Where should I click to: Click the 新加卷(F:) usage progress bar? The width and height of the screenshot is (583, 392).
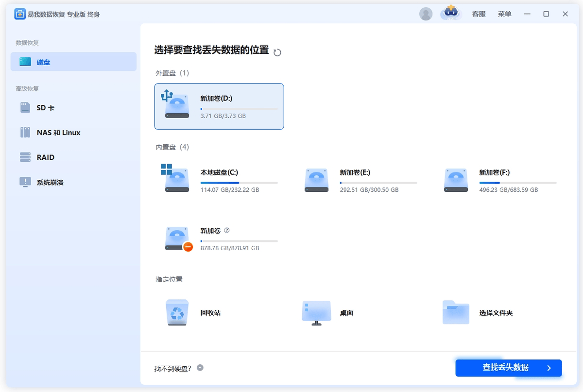518,183
